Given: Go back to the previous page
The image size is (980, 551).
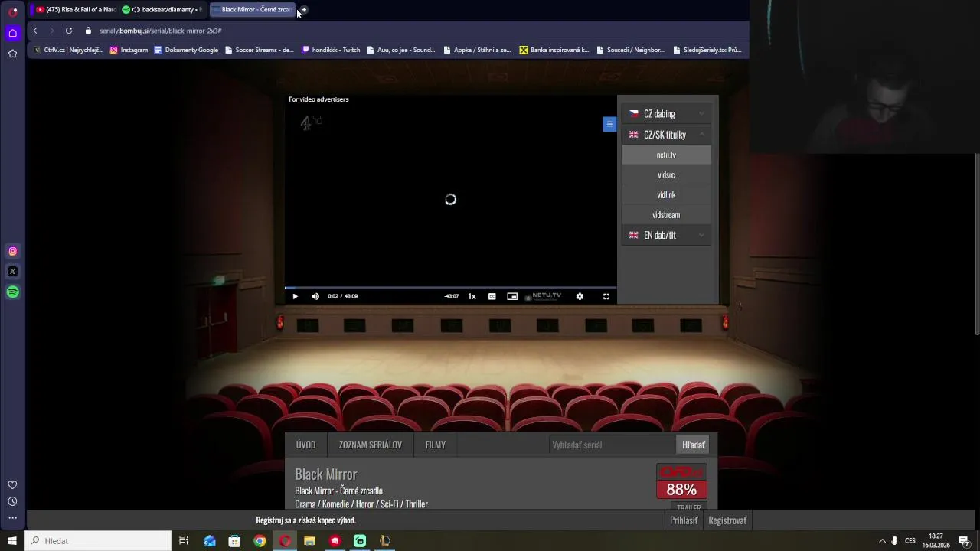Looking at the screenshot, I should coord(35,31).
